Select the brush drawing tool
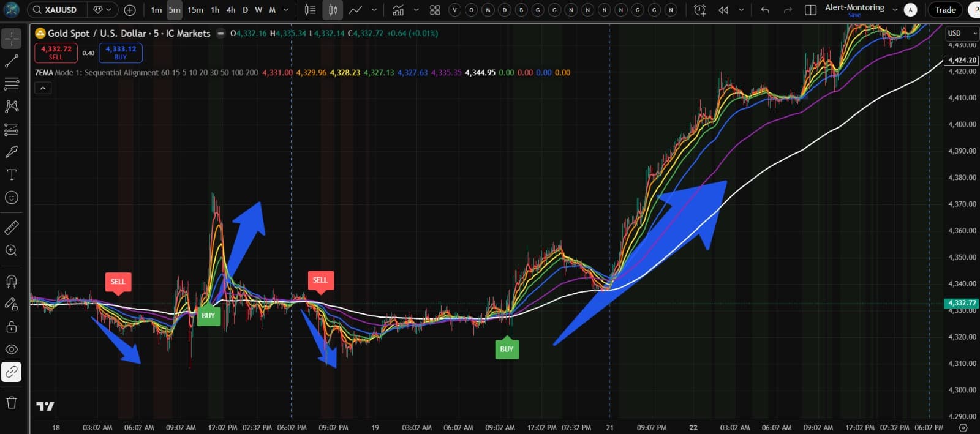 click(12, 152)
